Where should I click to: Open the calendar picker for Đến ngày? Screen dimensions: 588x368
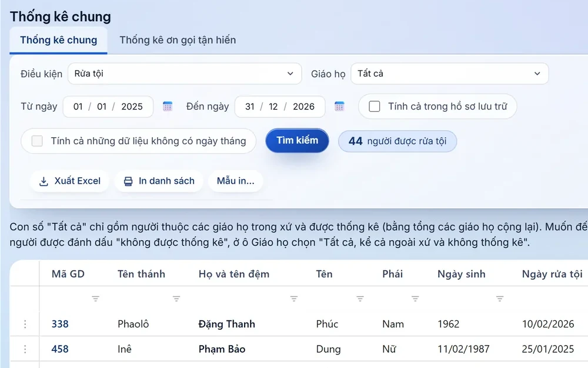click(339, 106)
